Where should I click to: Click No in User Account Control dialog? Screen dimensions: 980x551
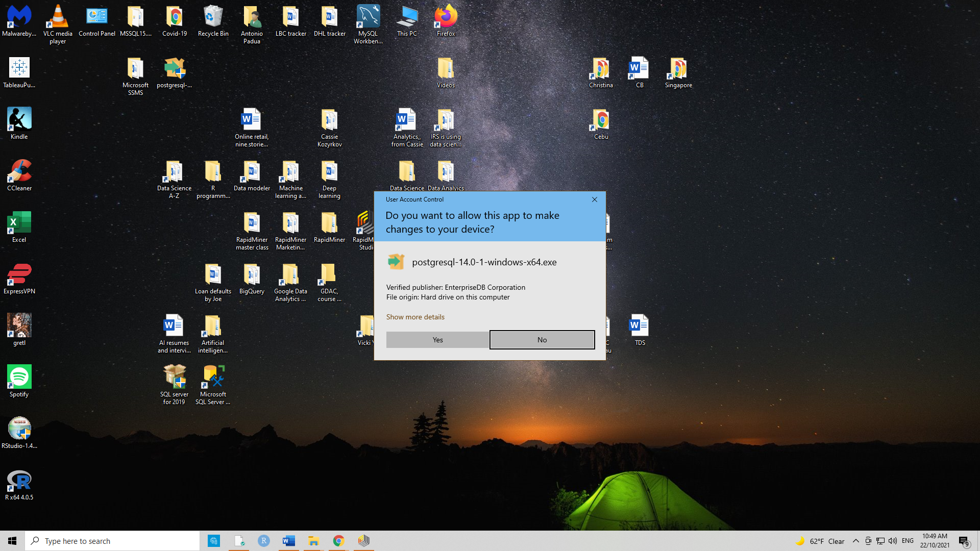542,340
